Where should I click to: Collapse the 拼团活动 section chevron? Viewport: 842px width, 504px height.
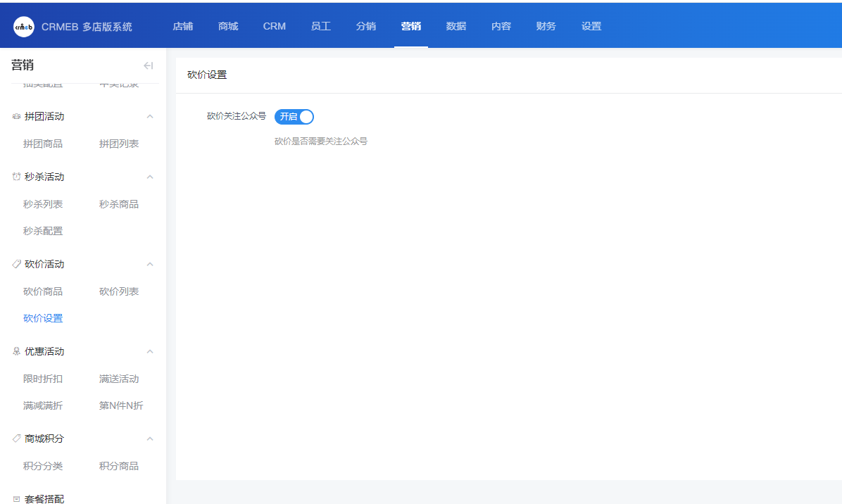click(149, 116)
